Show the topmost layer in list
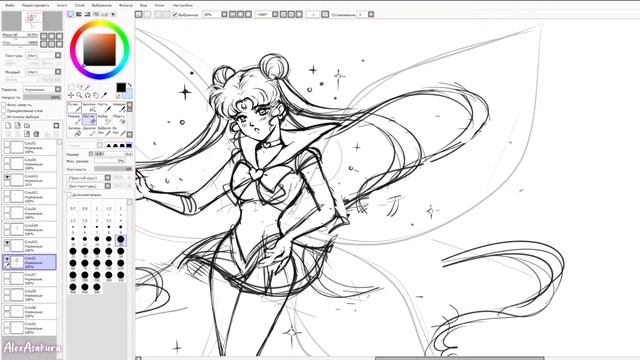The width and height of the screenshot is (640, 360). (x=7, y=144)
